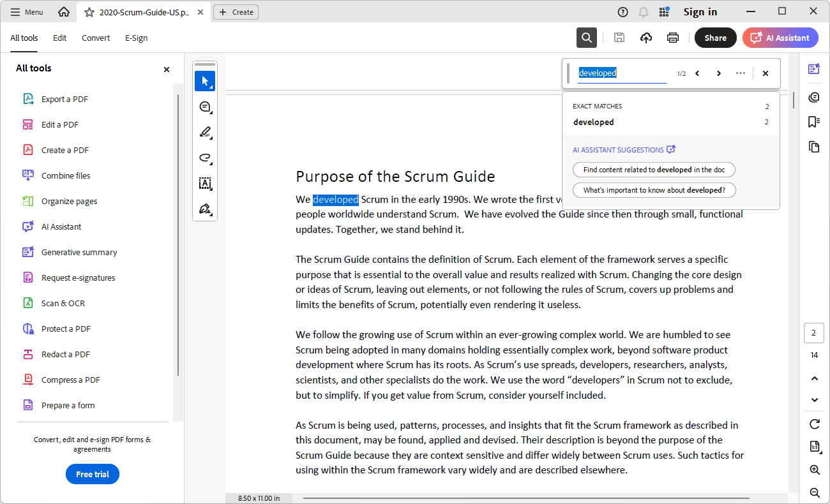Rotate the page clockwise
This screenshot has height=504, width=830.
(814, 424)
